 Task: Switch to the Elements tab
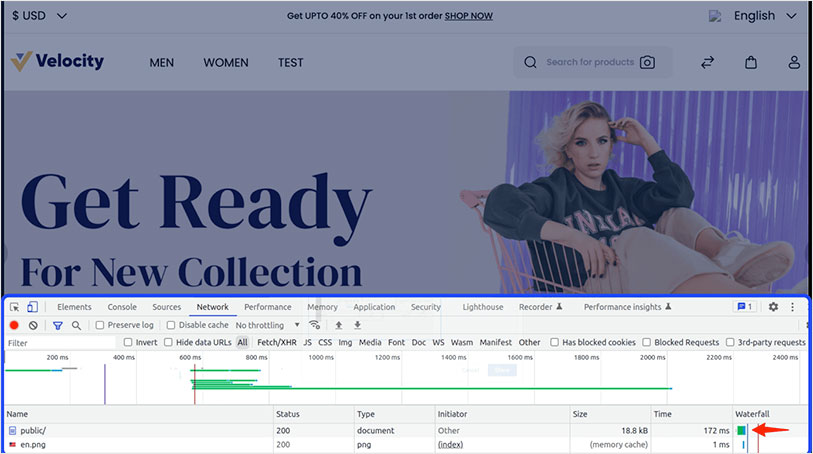coord(74,307)
